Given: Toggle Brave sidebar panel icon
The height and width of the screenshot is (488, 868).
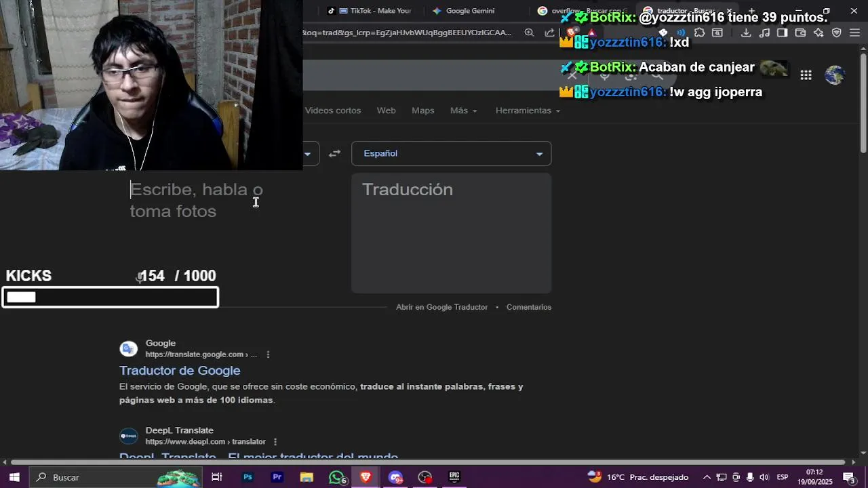Looking at the screenshot, I should [782, 33].
